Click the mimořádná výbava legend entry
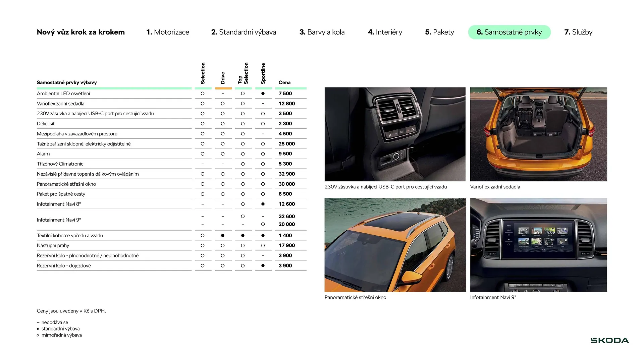Screen dimensions: 644x362 [x=59, y=335]
